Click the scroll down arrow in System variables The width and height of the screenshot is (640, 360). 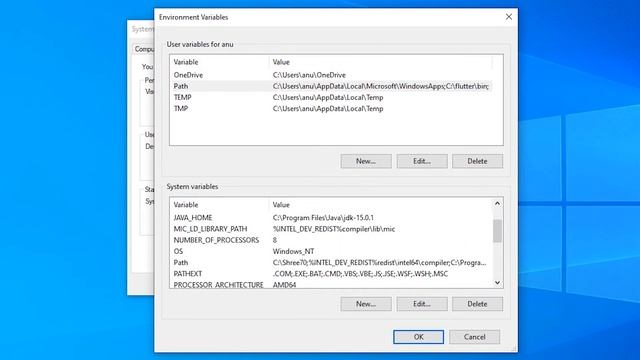[497, 282]
